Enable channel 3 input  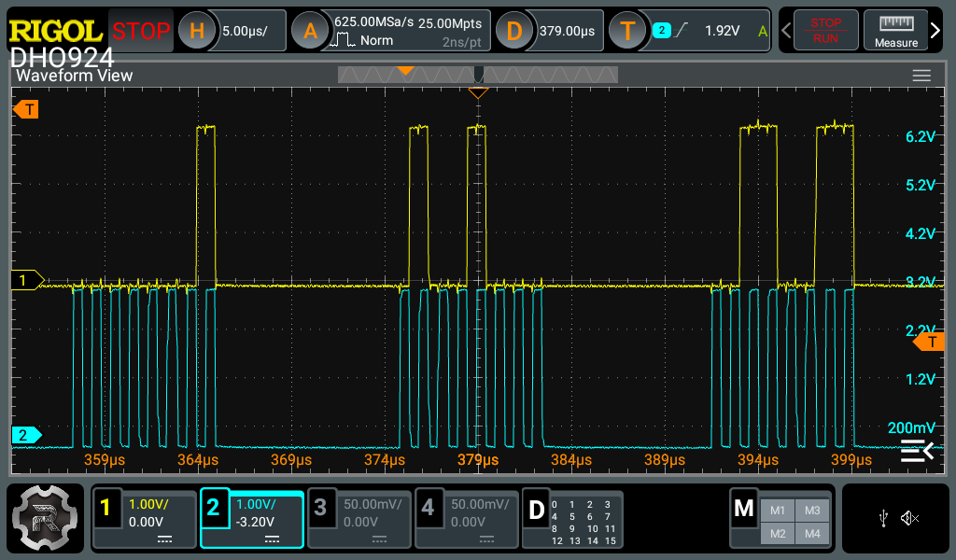[359, 519]
